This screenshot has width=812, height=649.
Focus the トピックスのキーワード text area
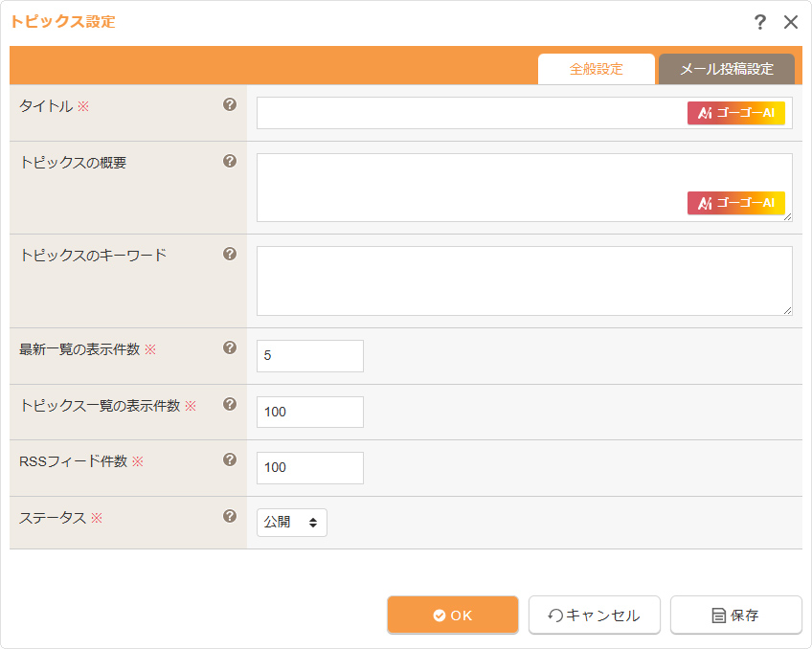[524, 280]
